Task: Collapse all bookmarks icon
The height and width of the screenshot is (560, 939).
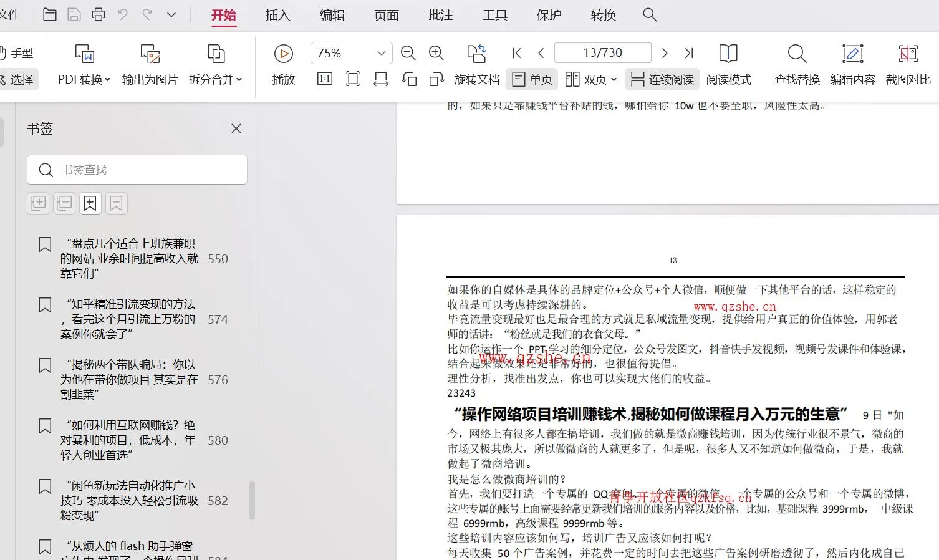Action: pyautogui.click(x=64, y=203)
